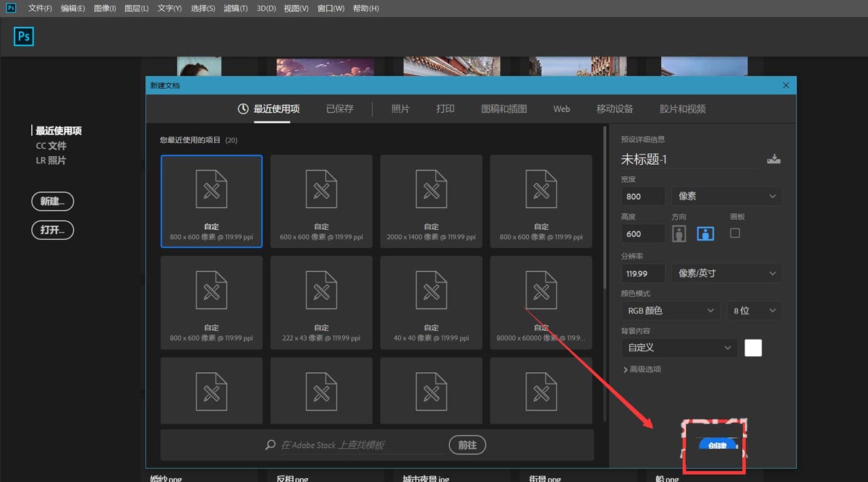This screenshot has height=482, width=868.
Task: Open the 编辑(E) menu
Action: (x=72, y=9)
